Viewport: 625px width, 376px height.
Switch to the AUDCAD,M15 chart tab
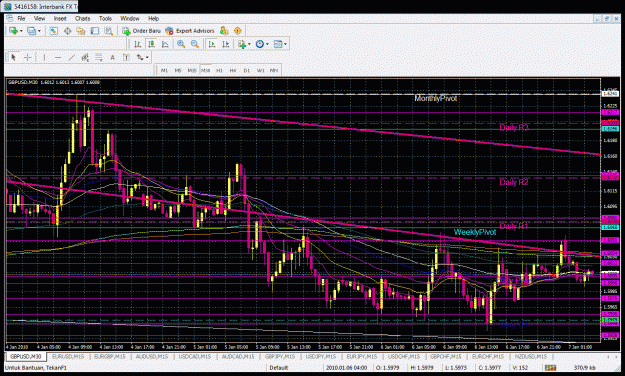[238, 356]
